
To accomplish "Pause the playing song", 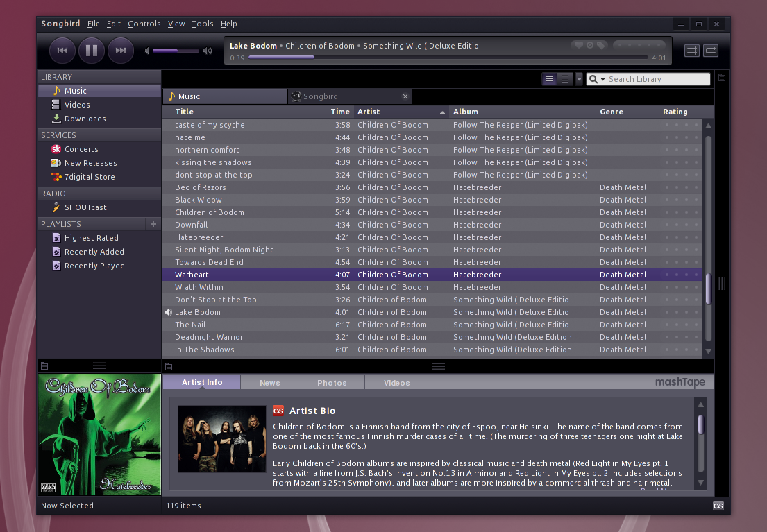I will pyautogui.click(x=92, y=51).
